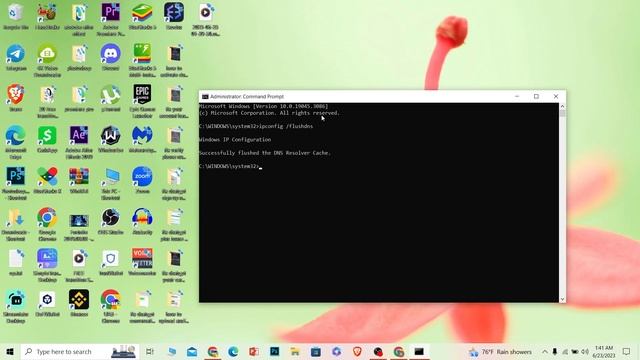
Task: Click the Command Prompt scrollbar down arrow
Action: click(x=562, y=299)
